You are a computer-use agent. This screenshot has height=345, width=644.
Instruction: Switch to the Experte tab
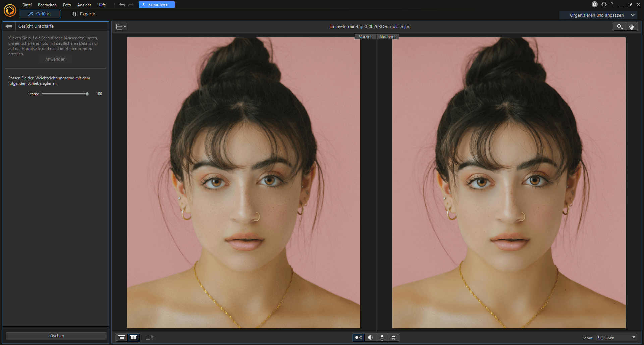point(83,14)
